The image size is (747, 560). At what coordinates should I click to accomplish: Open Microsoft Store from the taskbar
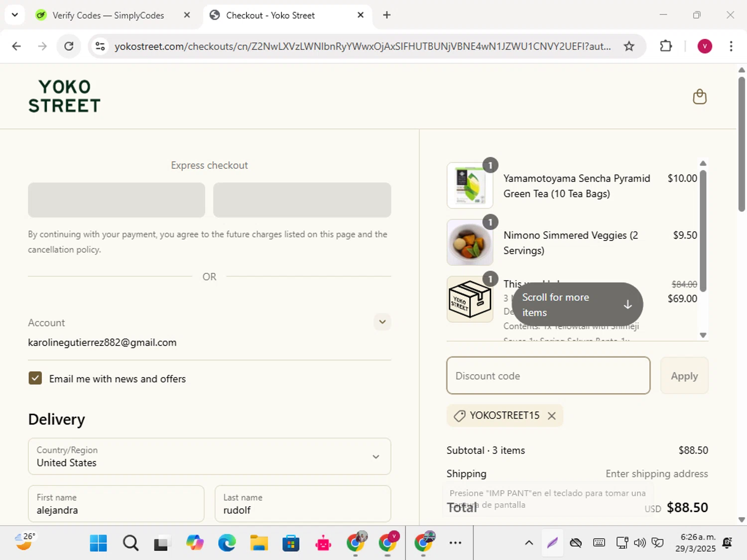coord(291,543)
